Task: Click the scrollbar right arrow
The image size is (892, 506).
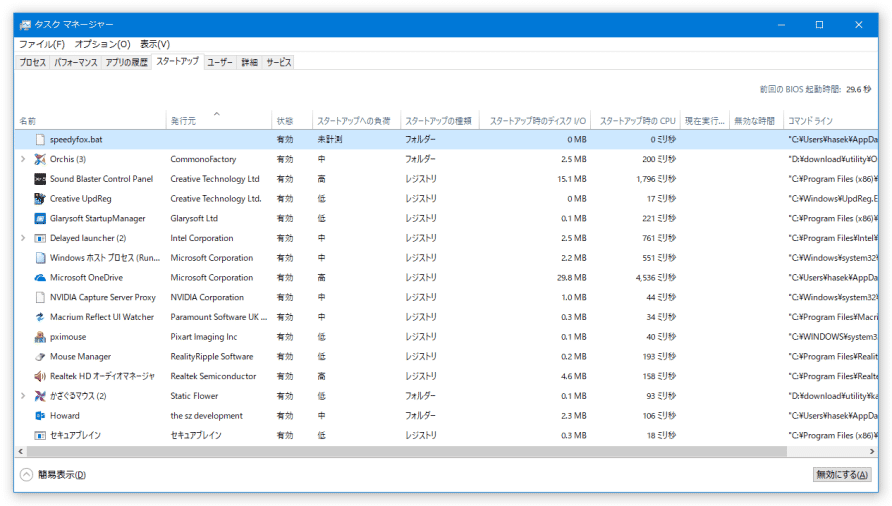Action: click(872, 451)
